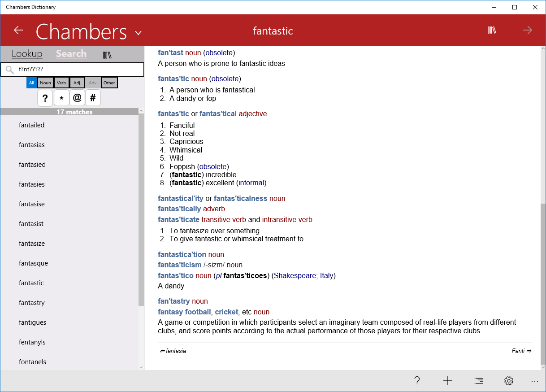This screenshot has height=392, width=546.
Task: Enable the Verb filter button
Action: click(61, 83)
